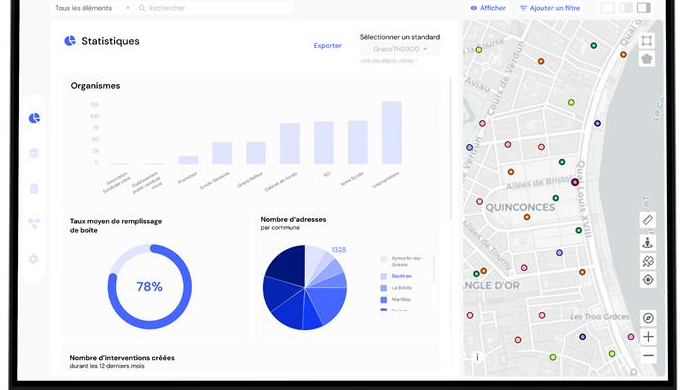
Task: Switch to the split two-pane layout toggle
Action: coord(626,8)
